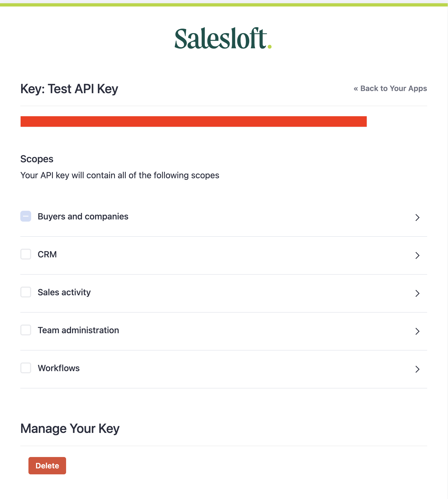Expand the Sales activity scope

pos(417,293)
